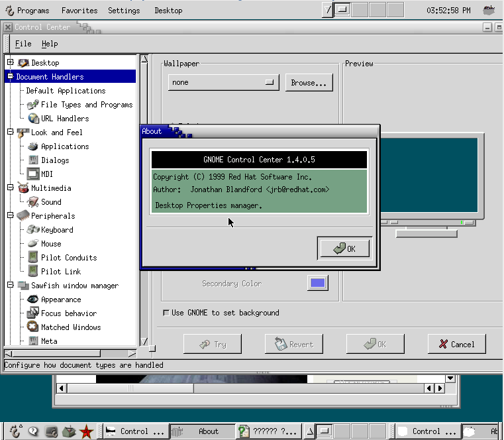This screenshot has width=504, height=440.
Task: Click the Cancel button
Action: 456,344
